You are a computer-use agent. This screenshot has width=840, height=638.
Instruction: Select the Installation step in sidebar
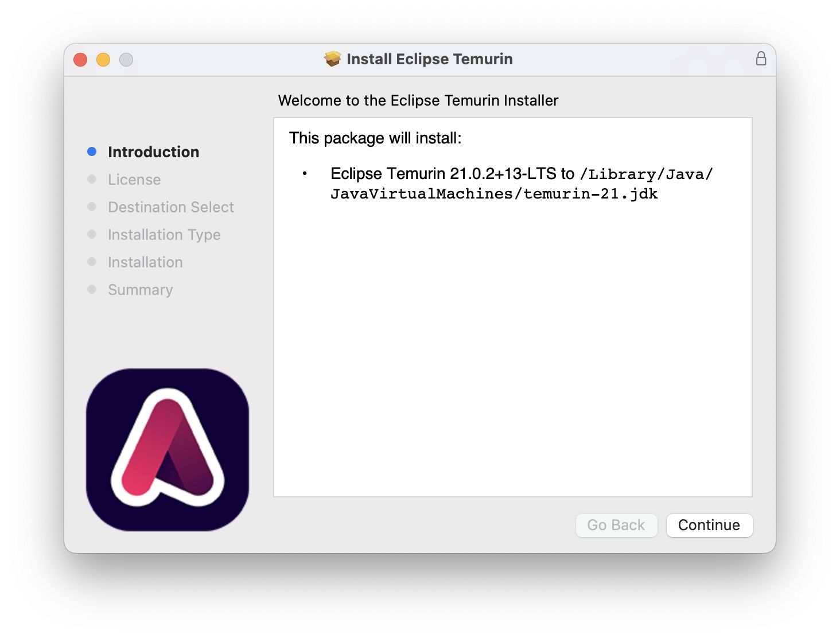click(145, 262)
